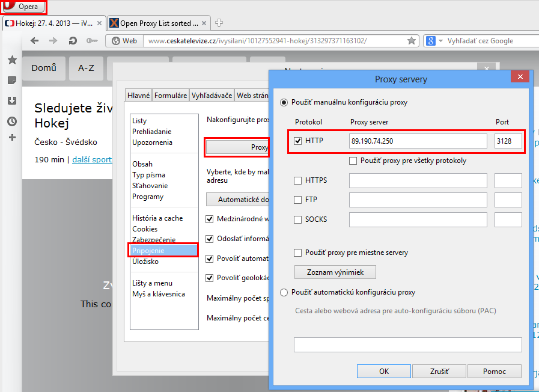Select 'Použiť automatickú konfiguráciu proxy' radio
This screenshot has height=392, width=539.
point(284,292)
